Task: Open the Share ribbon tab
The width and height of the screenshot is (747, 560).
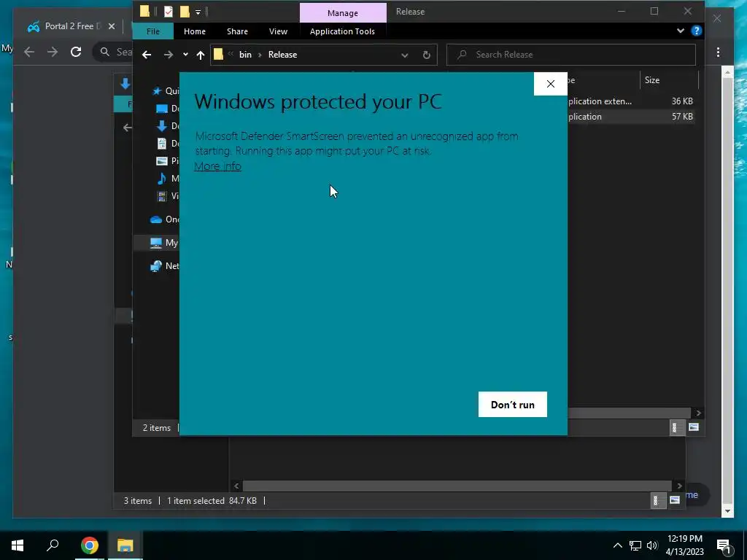Action: (237, 31)
